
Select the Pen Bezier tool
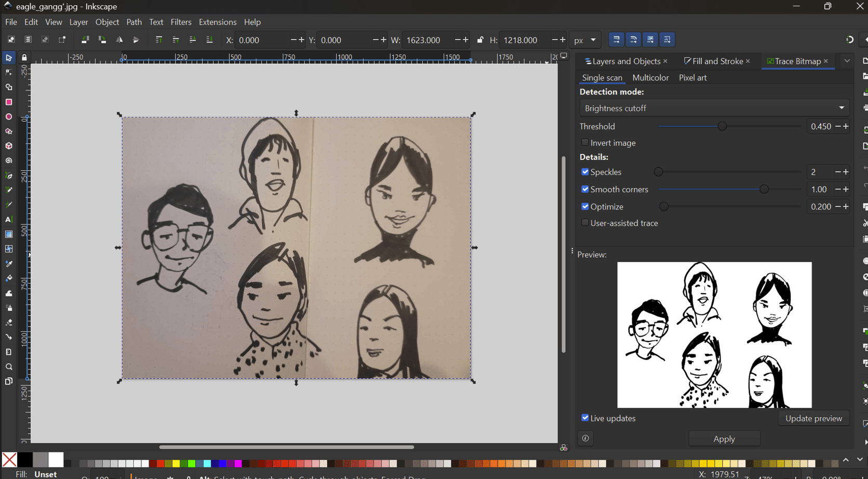pos(9,176)
